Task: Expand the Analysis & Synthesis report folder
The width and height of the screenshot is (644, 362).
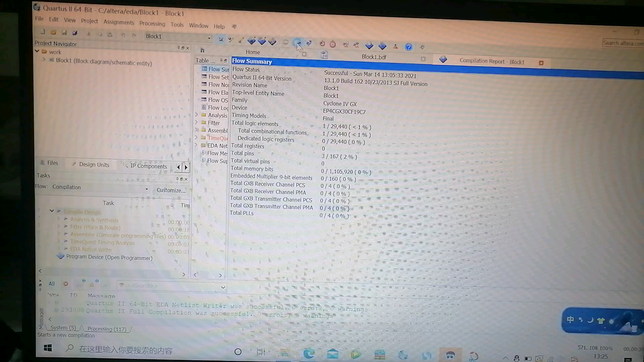Action: (197, 114)
